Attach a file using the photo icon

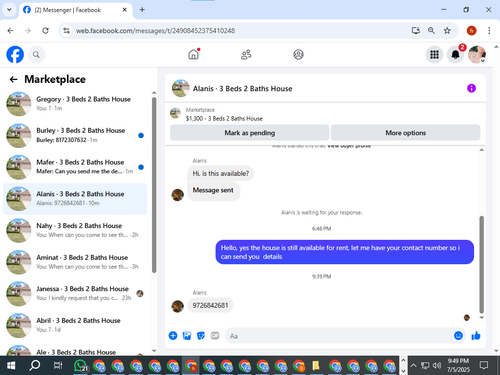[x=187, y=336]
